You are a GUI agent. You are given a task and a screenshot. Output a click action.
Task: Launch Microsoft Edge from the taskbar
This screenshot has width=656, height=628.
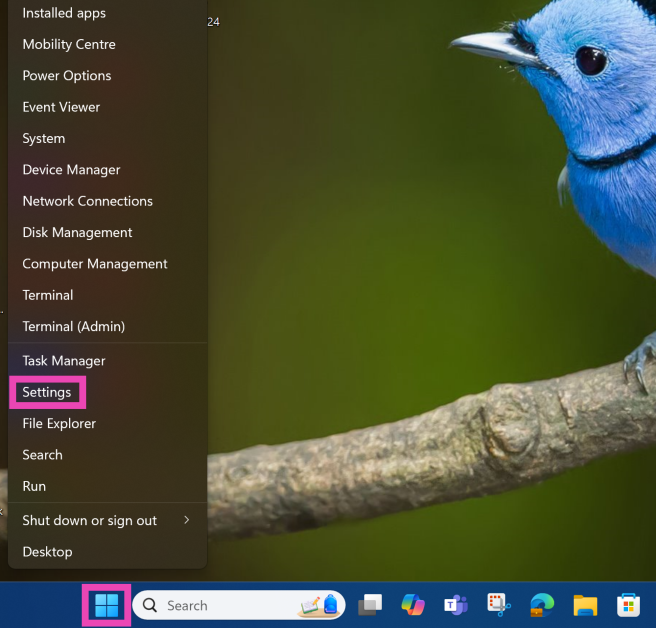pyautogui.click(x=542, y=605)
